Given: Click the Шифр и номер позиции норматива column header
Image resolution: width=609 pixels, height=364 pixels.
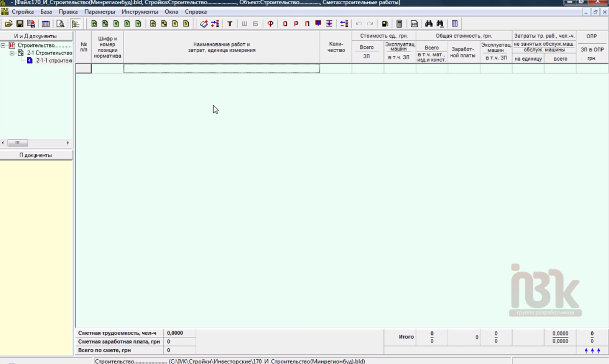Looking at the screenshot, I should click(x=108, y=47).
